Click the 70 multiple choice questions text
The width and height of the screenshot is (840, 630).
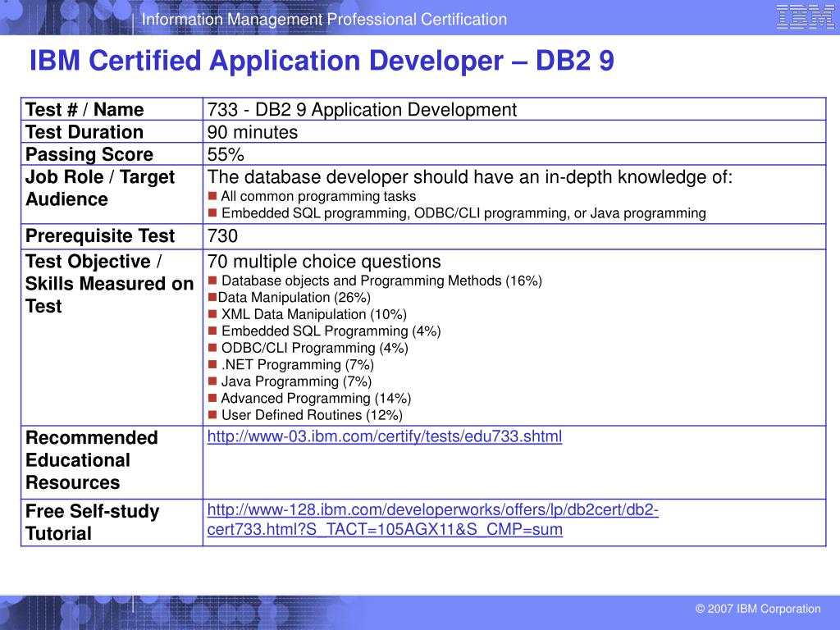click(324, 262)
